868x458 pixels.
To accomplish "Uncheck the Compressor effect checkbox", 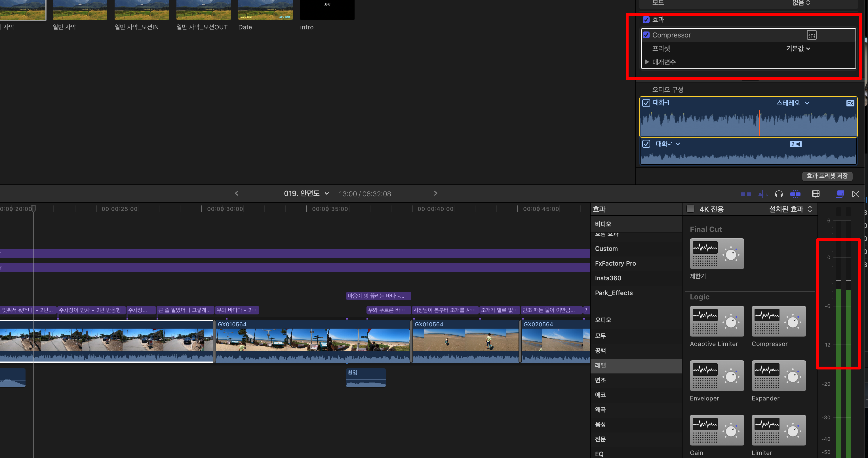I will [646, 35].
